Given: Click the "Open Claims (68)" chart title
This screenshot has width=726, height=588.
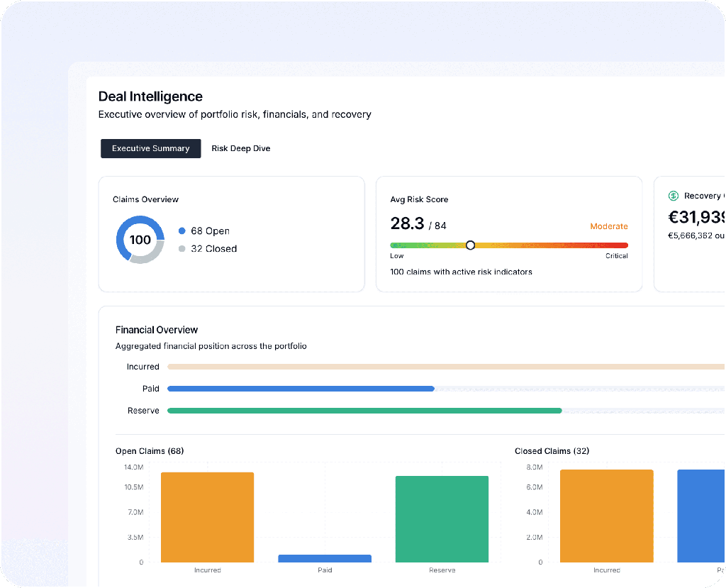Looking at the screenshot, I should coord(150,451).
